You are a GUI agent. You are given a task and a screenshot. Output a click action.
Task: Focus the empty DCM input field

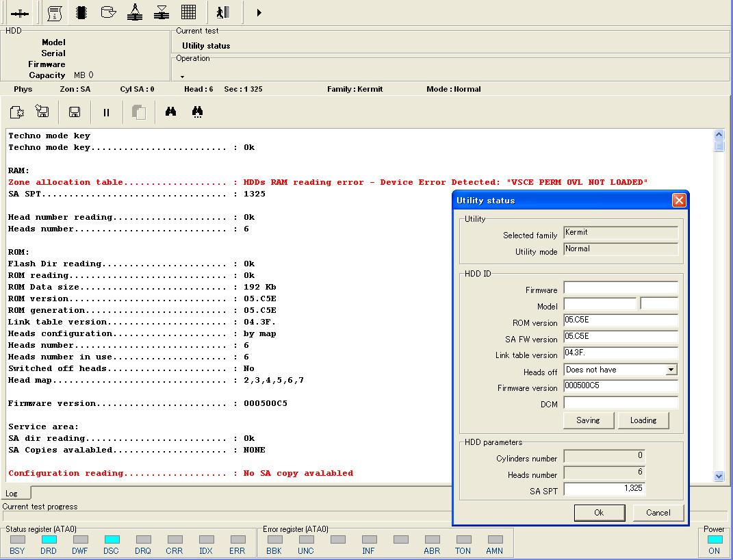pos(621,403)
